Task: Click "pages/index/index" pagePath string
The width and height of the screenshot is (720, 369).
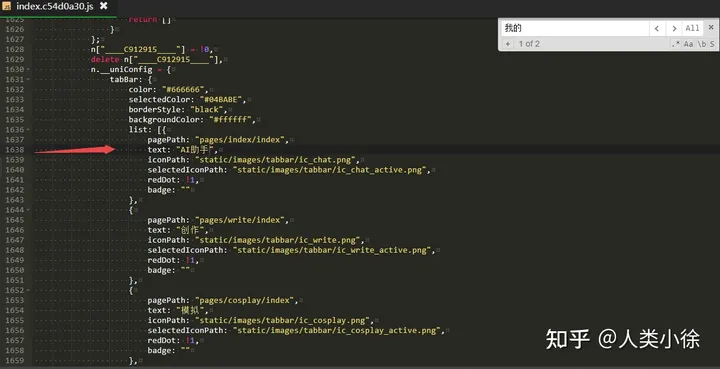Action: tap(240, 140)
